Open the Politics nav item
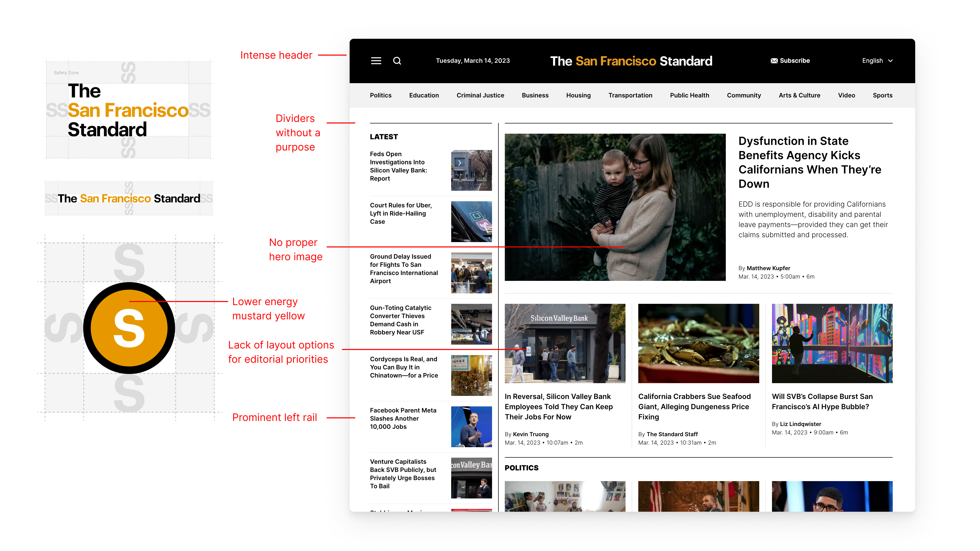 pos(381,95)
